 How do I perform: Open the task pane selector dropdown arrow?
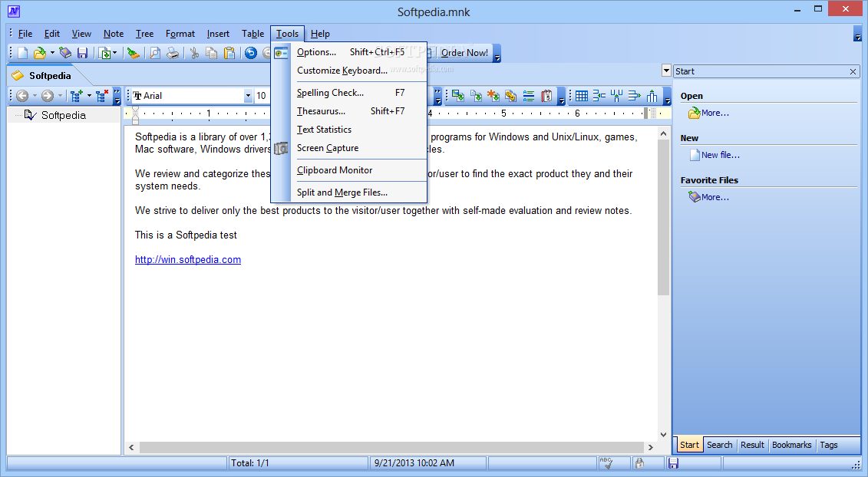click(666, 71)
